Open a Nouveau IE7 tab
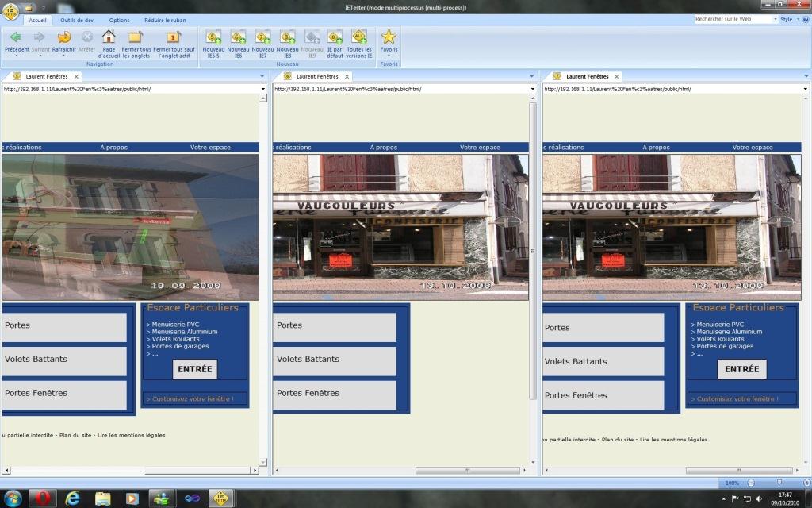Viewport: 812px width, 508px height. (263, 37)
